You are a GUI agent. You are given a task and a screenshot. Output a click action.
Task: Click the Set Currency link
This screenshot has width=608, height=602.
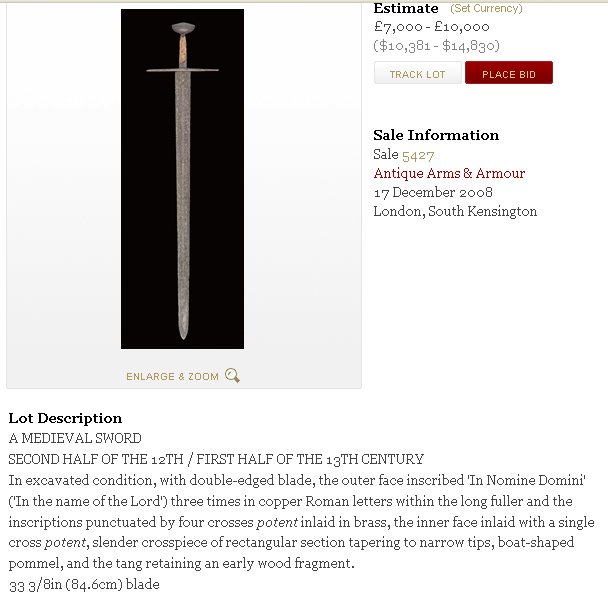pyautogui.click(x=486, y=8)
